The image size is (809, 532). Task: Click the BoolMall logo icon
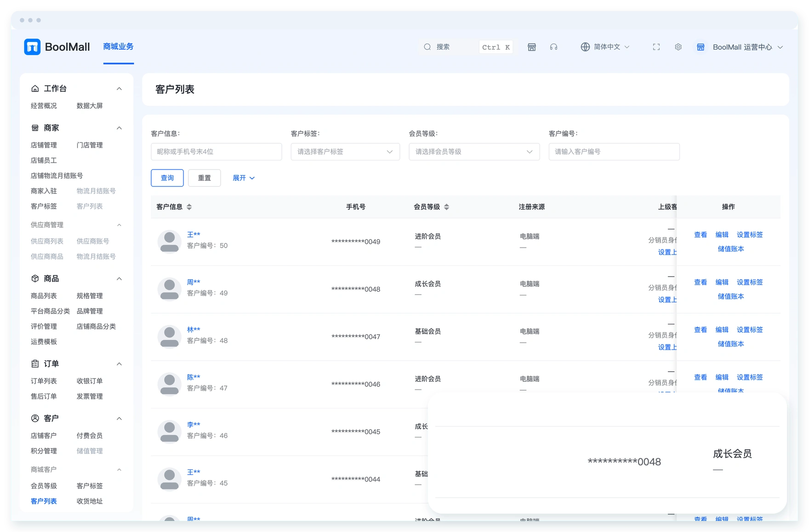(x=32, y=47)
